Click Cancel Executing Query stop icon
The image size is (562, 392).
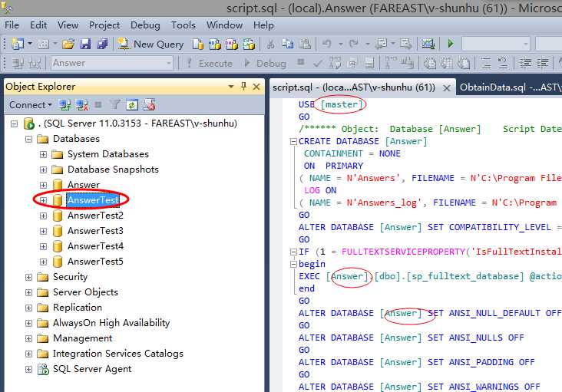point(301,63)
